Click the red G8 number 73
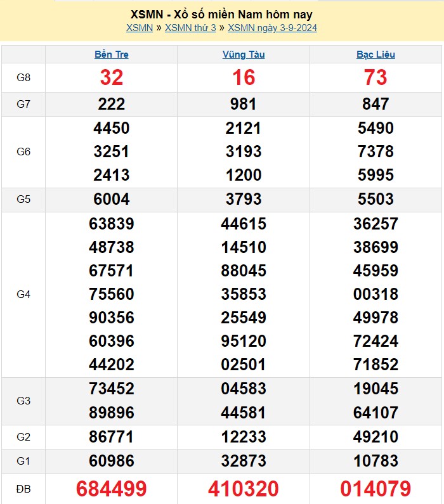 pos(375,77)
